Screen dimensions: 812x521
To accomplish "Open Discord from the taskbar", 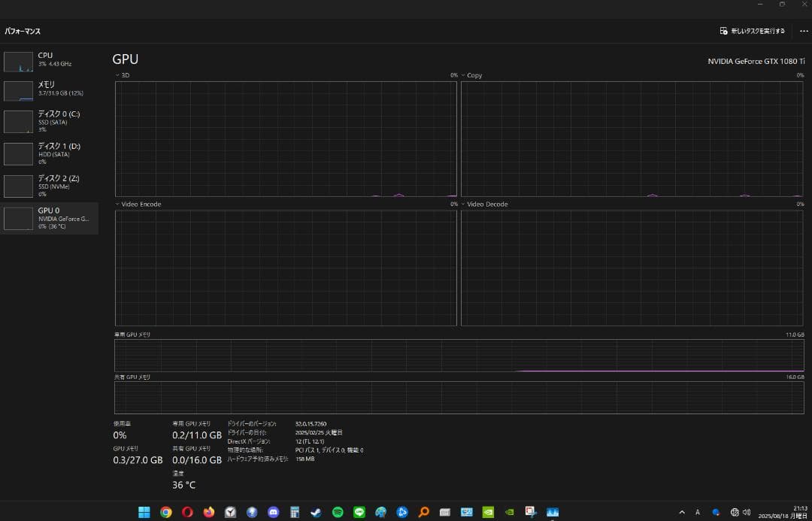I will (274, 512).
